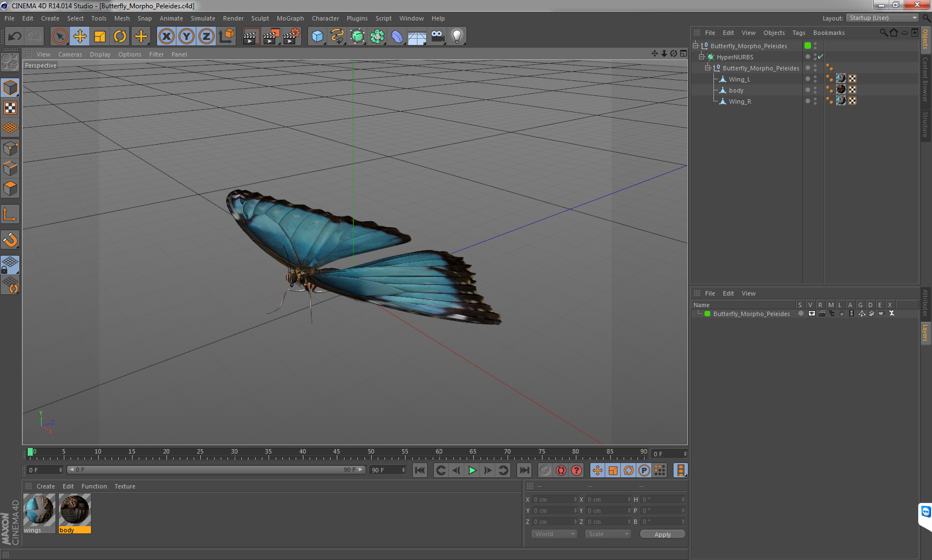Switch to Polygons mode
Screen dimensions: 932x560
pyautogui.click(x=10, y=189)
